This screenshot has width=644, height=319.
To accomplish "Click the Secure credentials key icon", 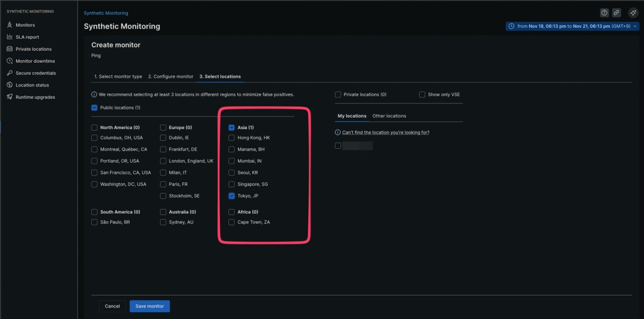I will [10, 73].
